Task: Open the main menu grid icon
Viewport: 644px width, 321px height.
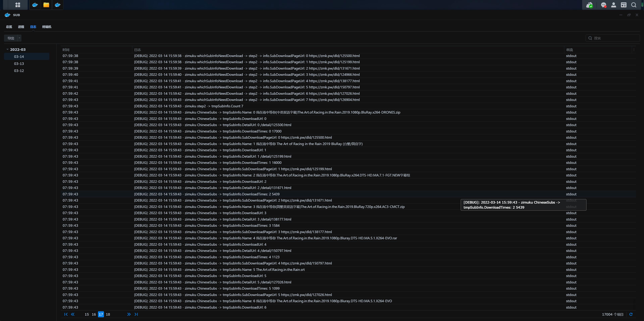Action: pos(17,5)
